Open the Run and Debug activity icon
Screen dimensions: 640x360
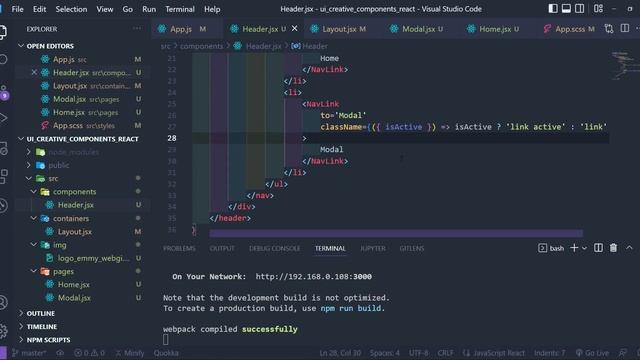[x=3, y=118]
